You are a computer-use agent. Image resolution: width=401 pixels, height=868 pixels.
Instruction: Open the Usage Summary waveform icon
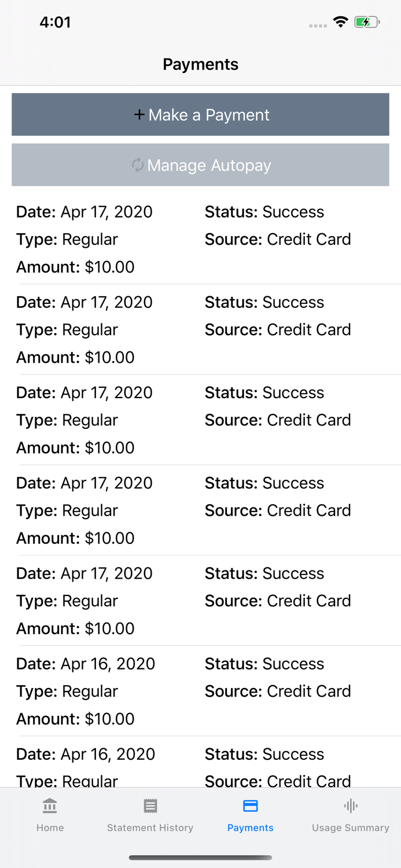351,806
